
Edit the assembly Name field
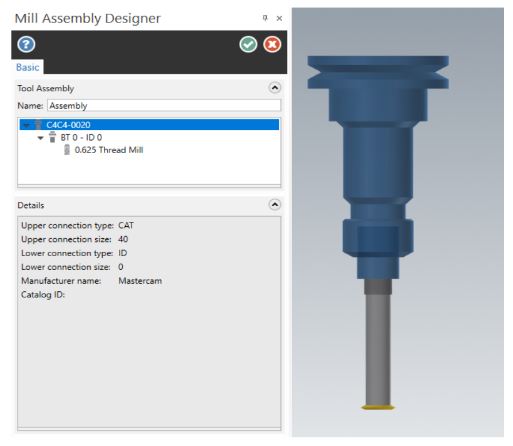click(164, 106)
